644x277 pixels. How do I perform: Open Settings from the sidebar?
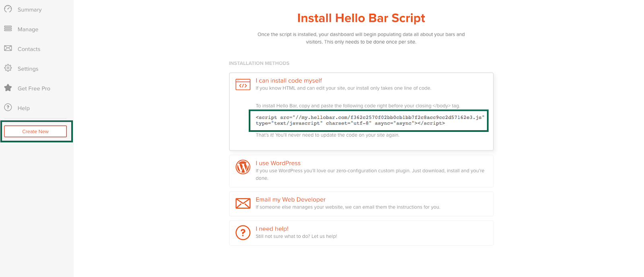tap(28, 69)
